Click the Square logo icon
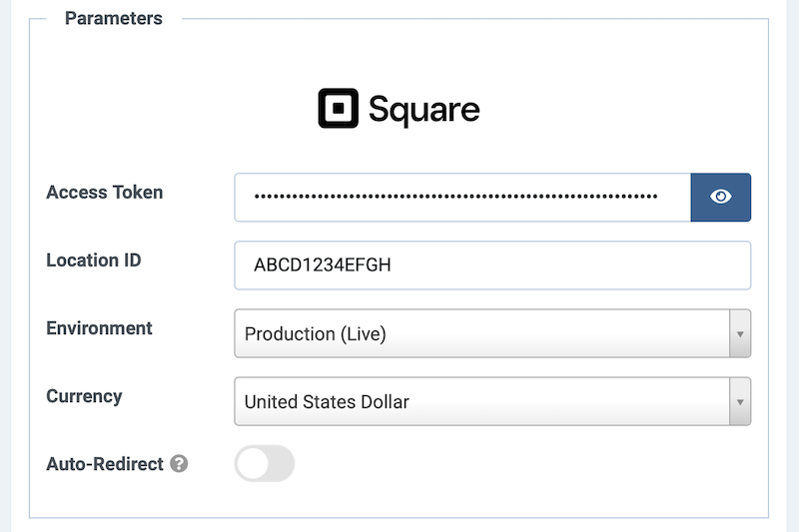The image size is (799, 532). pyautogui.click(x=339, y=109)
